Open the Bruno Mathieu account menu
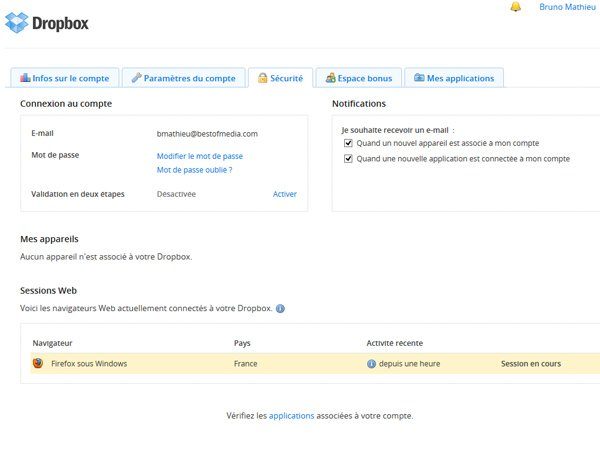The image size is (600, 450). [567, 7]
